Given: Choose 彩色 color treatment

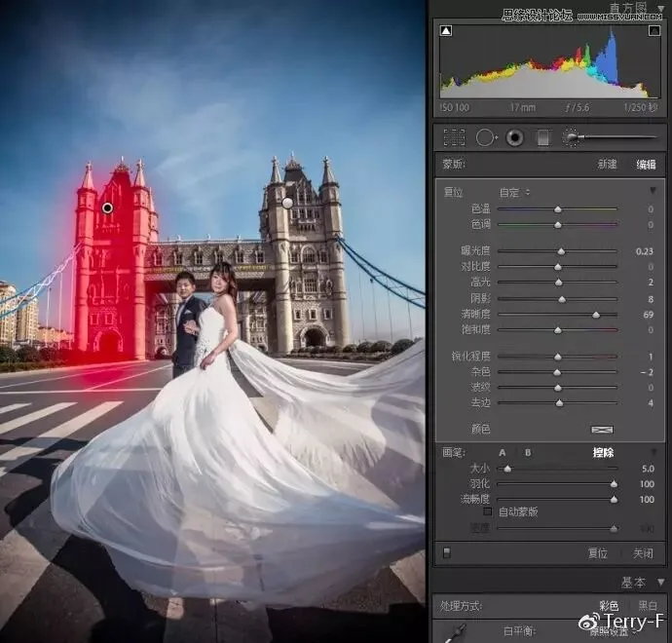Looking at the screenshot, I should (x=608, y=606).
